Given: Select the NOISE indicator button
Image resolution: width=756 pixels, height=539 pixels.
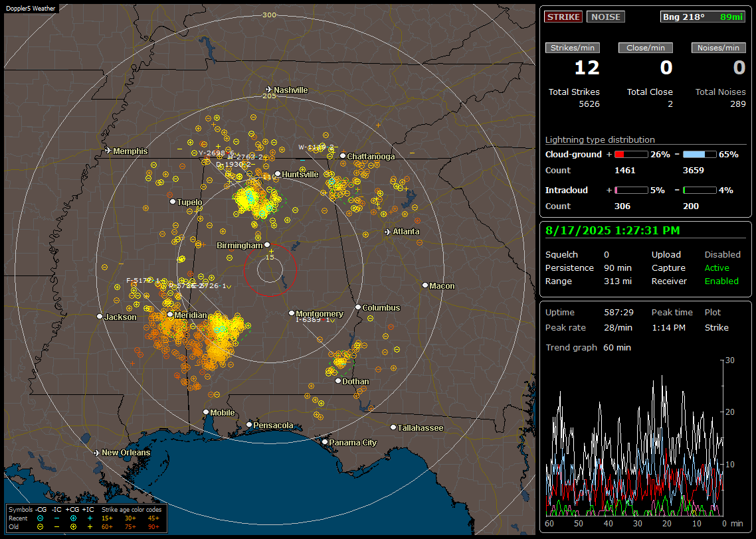Looking at the screenshot, I should [x=606, y=17].
